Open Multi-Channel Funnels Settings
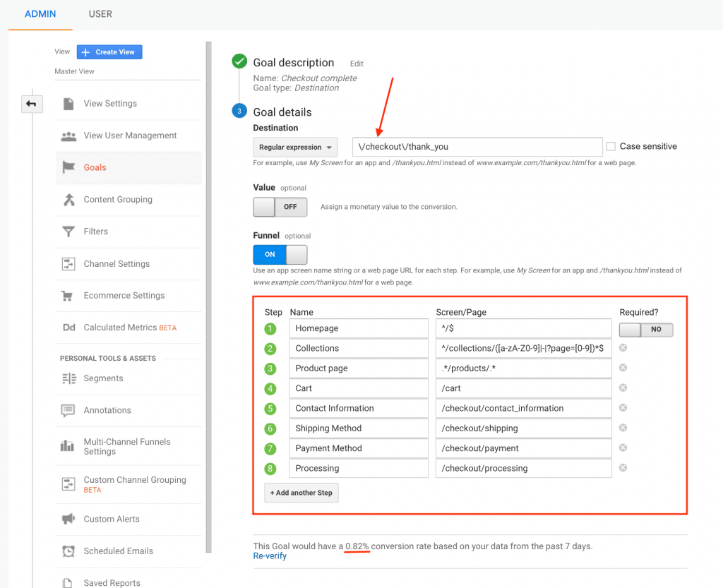This screenshot has height=588, width=723. tap(129, 447)
